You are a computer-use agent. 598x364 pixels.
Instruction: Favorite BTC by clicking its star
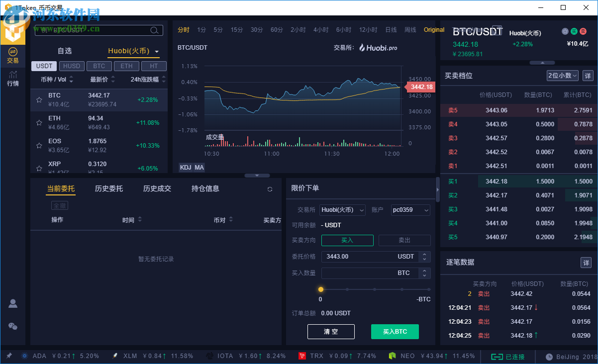coord(39,99)
